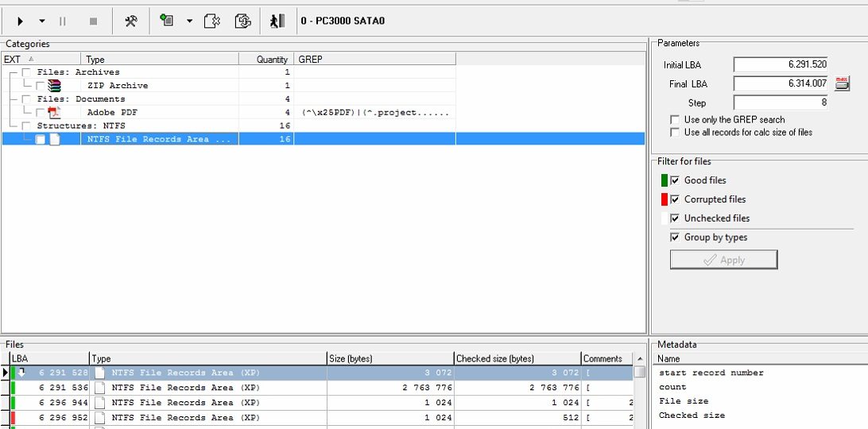Viewport: 868px width, 429px height.
Task: Click the Type column header in Categories
Action: tap(160, 60)
